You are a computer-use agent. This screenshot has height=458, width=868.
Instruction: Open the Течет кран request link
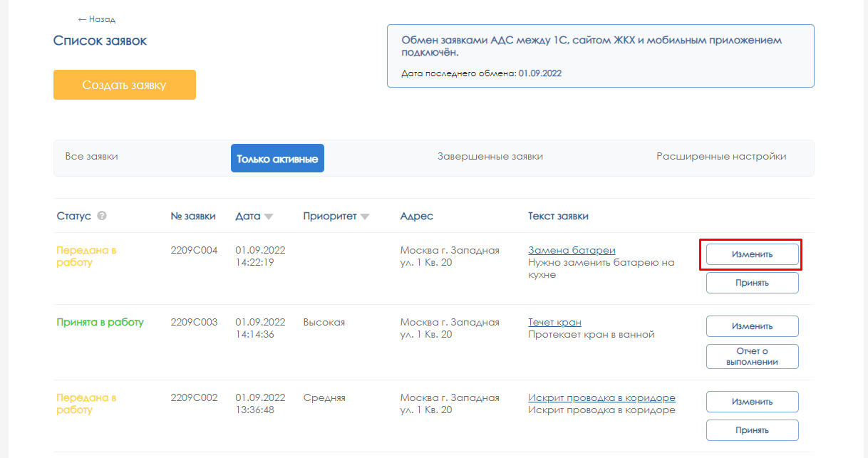[554, 322]
